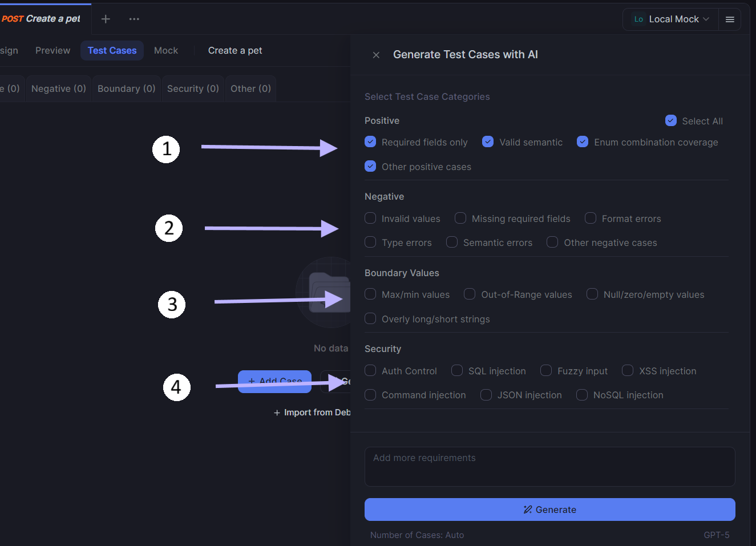756x546 pixels.
Task: Click the Generate button
Action: point(549,509)
